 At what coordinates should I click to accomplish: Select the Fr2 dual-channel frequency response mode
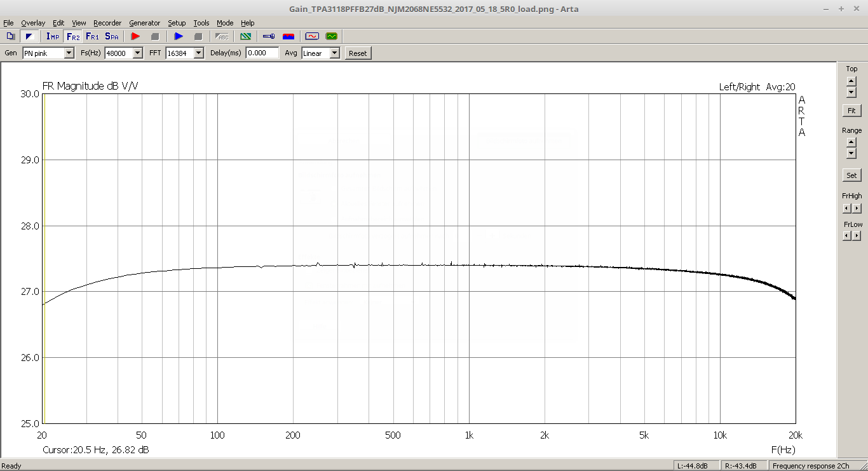point(73,36)
